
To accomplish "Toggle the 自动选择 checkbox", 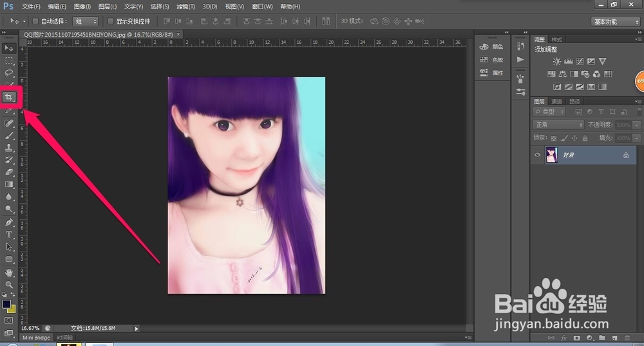I will [x=35, y=21].
